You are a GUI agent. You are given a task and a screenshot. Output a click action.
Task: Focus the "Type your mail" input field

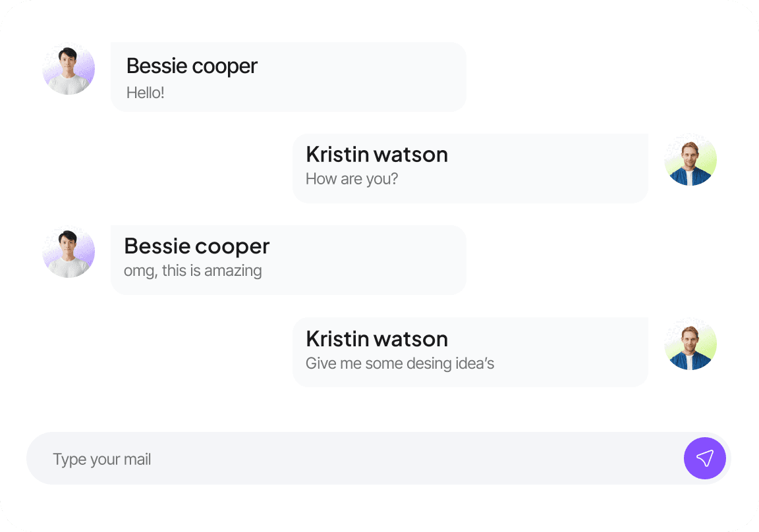click(x=102, y=459)
